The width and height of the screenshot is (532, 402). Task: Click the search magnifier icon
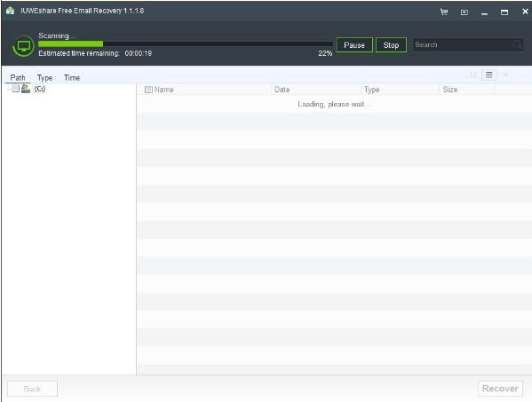tap(517, 44)
